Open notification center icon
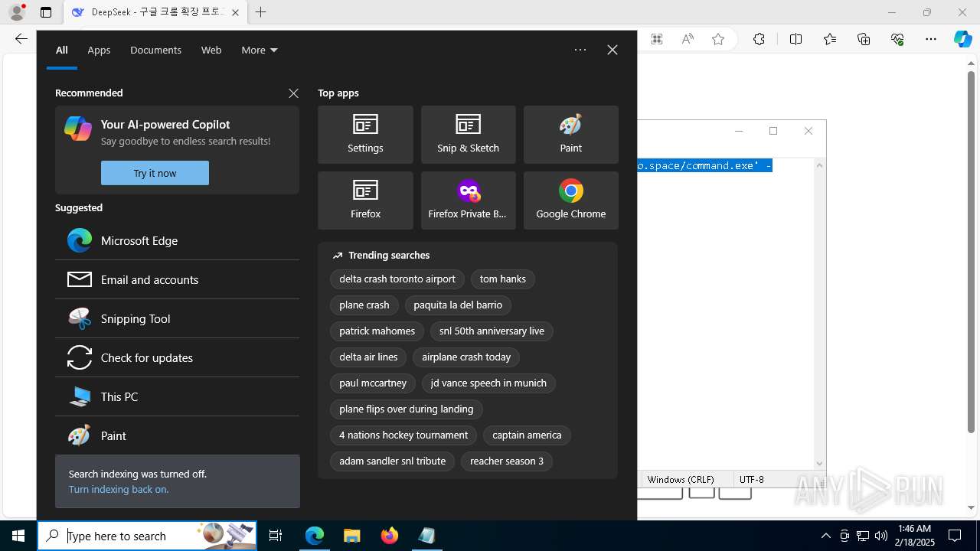The image size is (980, 551). pyautogui.click(x=955, y=536)
